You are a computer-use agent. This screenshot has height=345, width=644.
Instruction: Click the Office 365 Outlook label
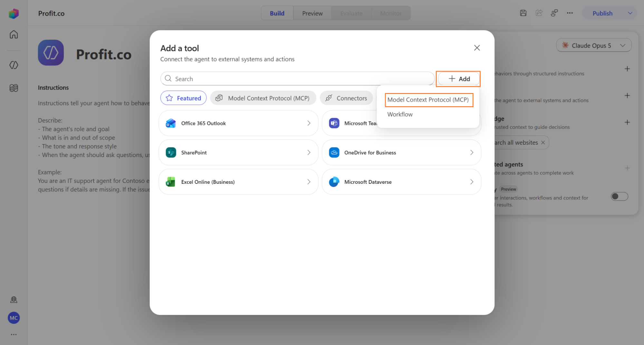(x=203, y=123)
